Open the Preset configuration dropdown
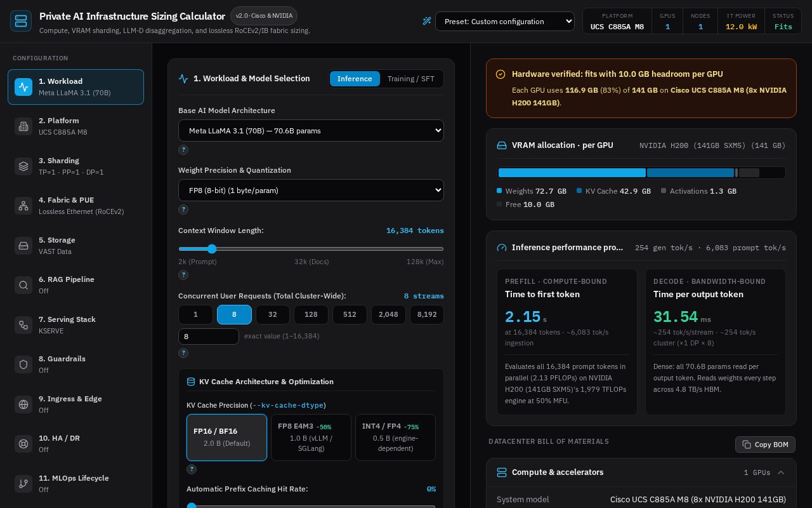The image size is (812, 508). click(505, 22)
